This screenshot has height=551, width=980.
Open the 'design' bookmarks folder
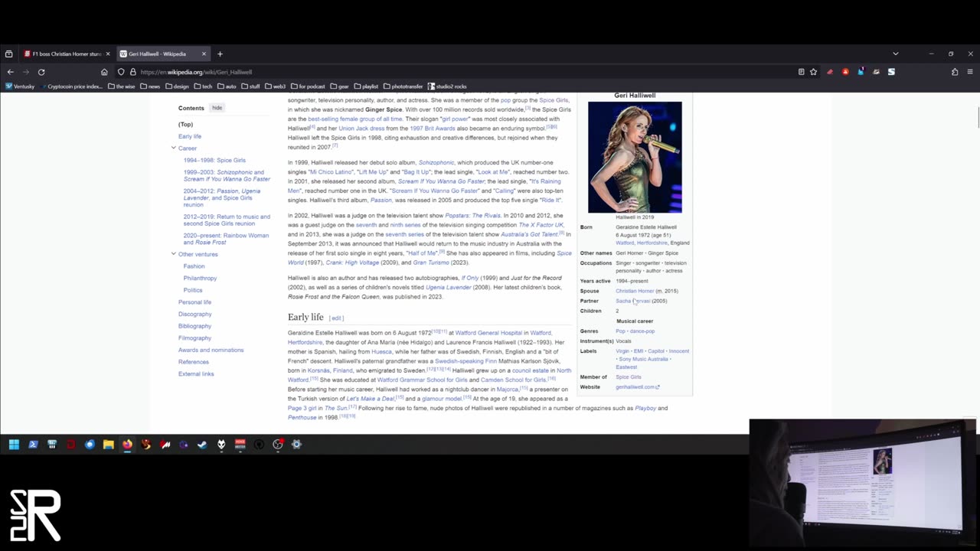(x=177, y=86)
